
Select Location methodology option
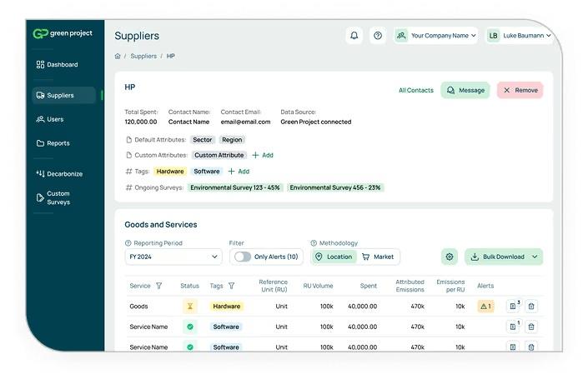pos(334,257)
